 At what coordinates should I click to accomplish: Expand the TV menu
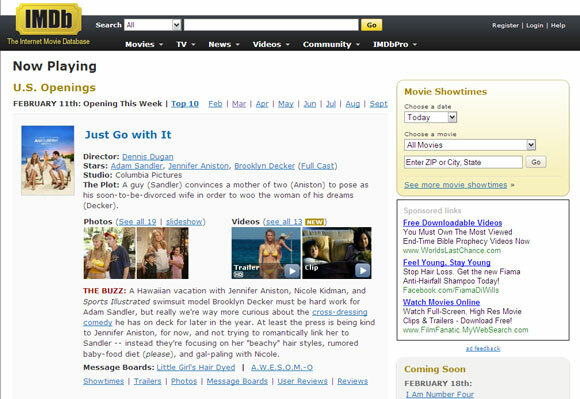pyautogui.click(x=186, y=44)
